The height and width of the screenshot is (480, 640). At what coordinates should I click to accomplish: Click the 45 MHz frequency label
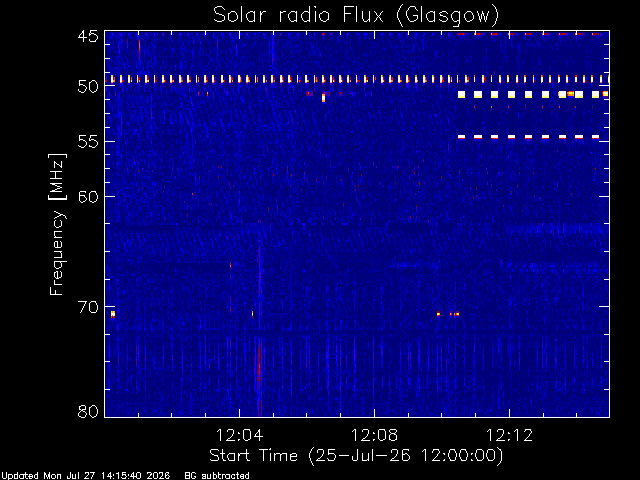click(x=88, y=37)
